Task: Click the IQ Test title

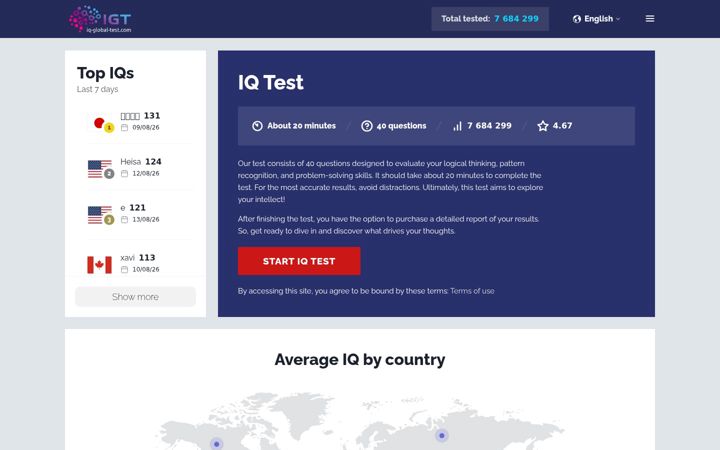Action: click(270, 83)
